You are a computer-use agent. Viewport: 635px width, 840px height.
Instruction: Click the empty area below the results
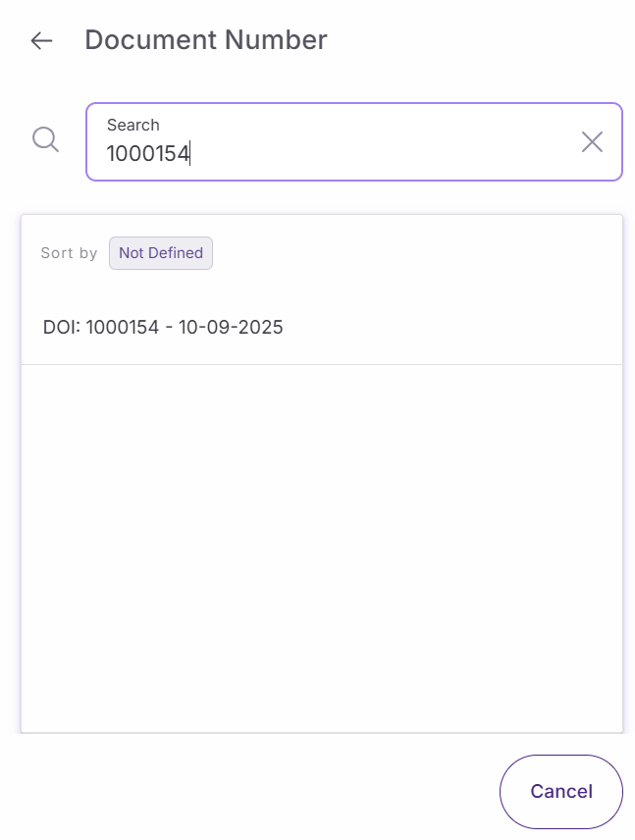point(322,550)
